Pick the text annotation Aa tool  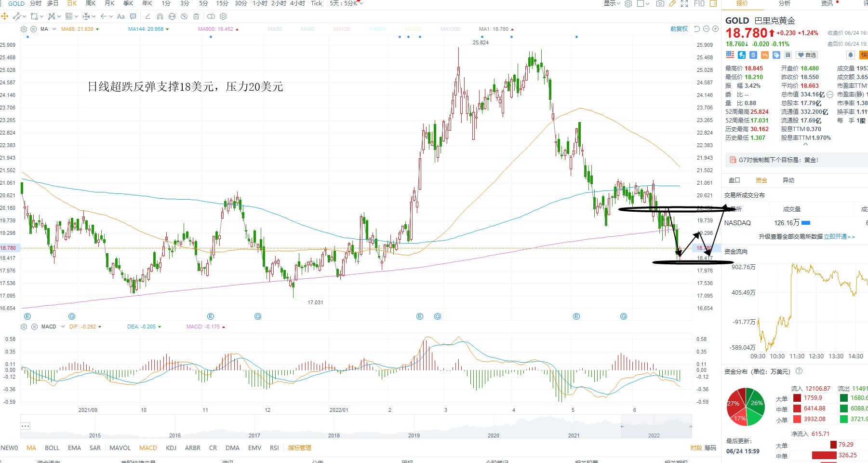click(x=120, y=16)
